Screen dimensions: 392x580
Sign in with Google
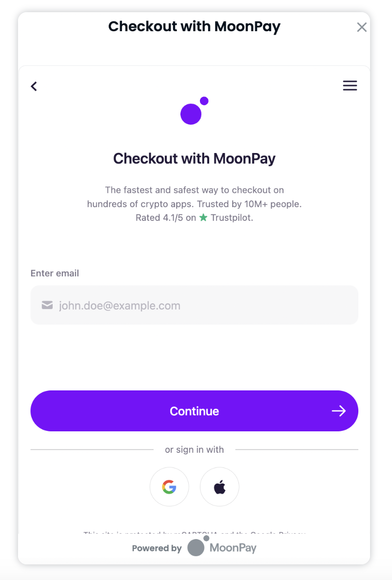click(169, 487)
